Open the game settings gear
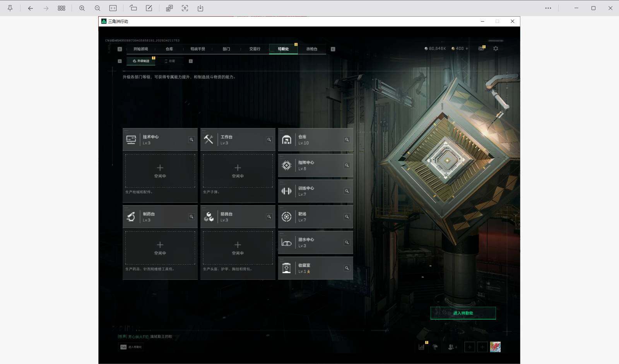 point(496,48)
